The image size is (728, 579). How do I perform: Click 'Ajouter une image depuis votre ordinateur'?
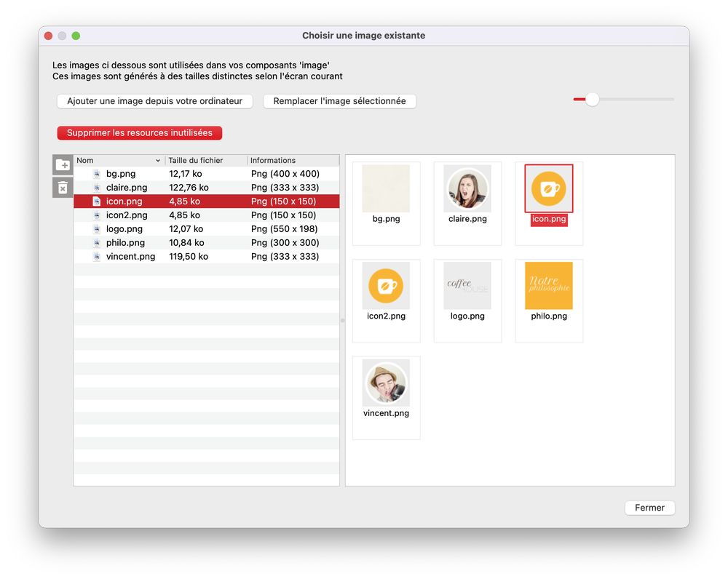(154, 101)
